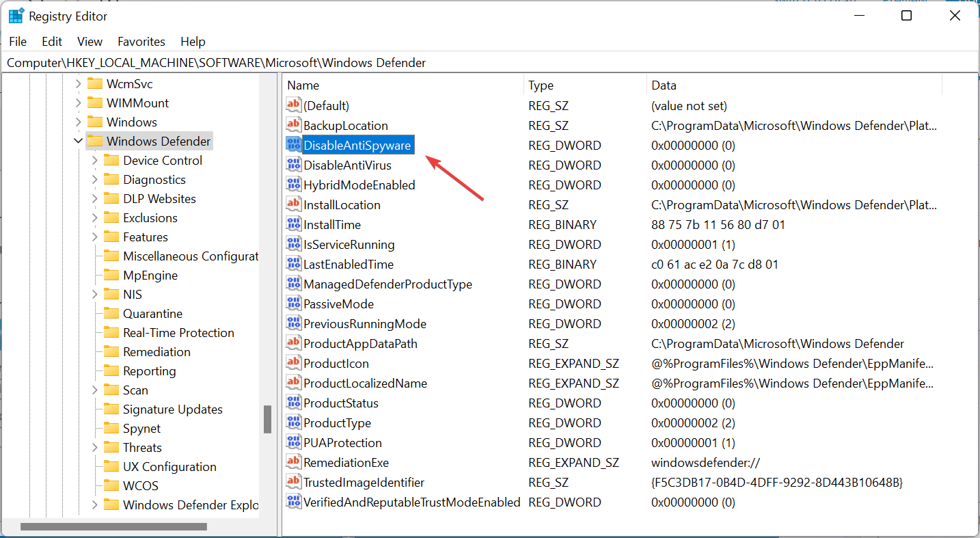The image size is (980, 538).
Task: Expand the Exclusions subkey
Action: pyautogui.click(x=94, y=217)
